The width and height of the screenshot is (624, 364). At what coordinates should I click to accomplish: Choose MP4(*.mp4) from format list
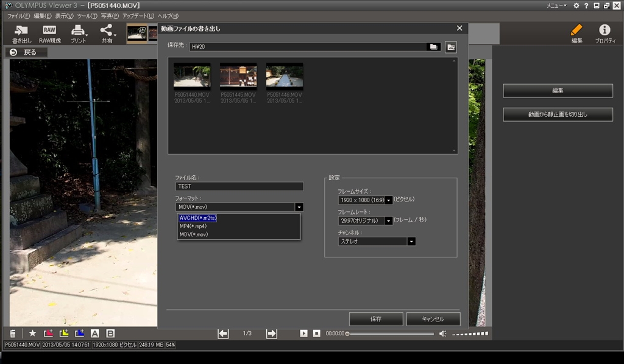tap(193, 226)
